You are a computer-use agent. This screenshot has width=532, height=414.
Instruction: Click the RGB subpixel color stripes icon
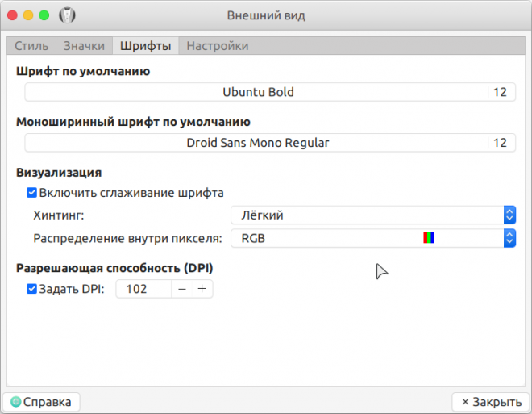429,238
